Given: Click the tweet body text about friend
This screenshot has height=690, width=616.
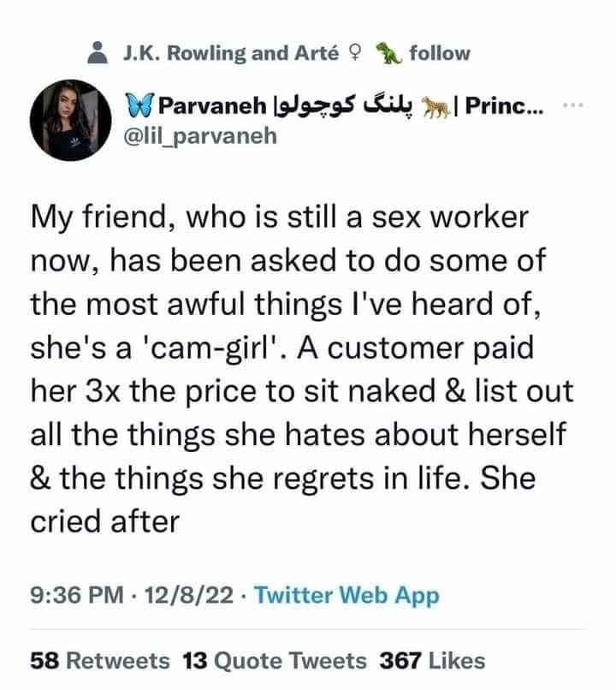Looking at the screenshot, I should (x=302, y=369).
